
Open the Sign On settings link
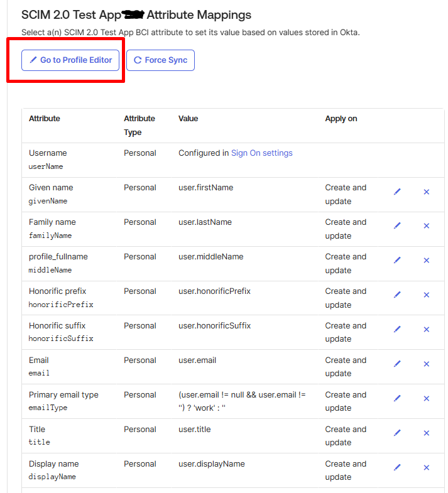[x=262, y=153]
